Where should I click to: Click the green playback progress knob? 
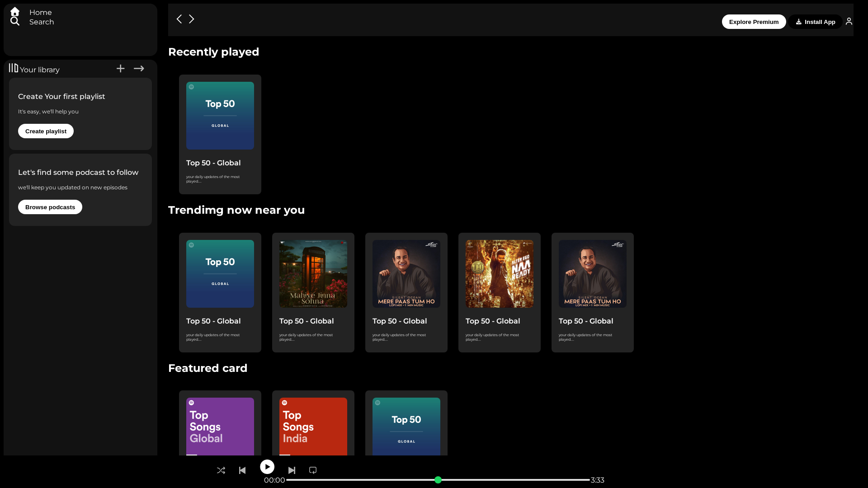[438, 480]
